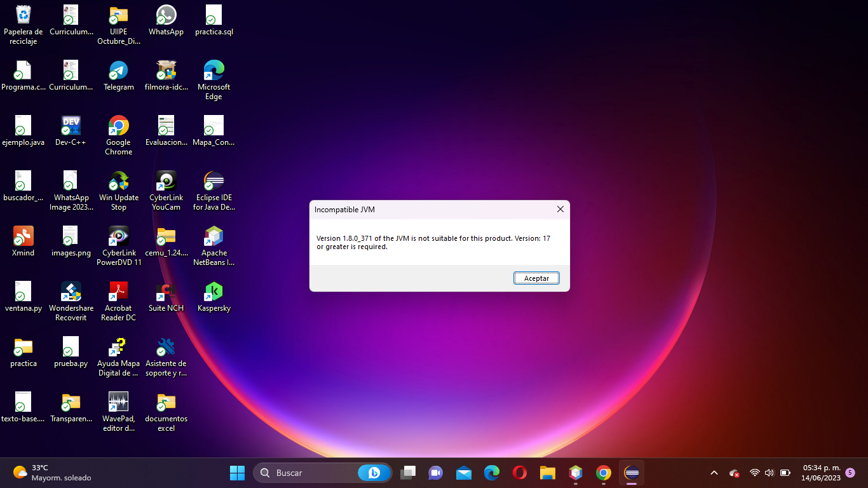Open Wi-Fi network settings in tray
Viewport: 868px width, 488px height.
(755, 473)
